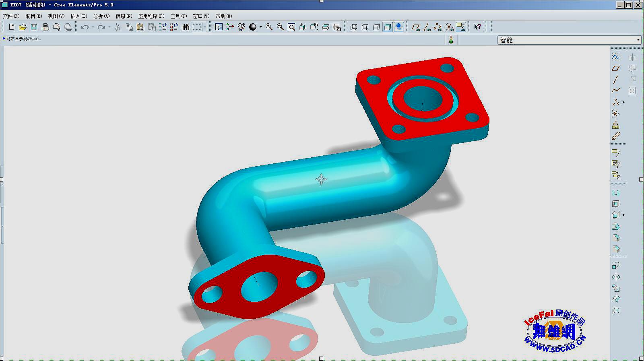The width and height of the screenshot is (644, 361).
Task: Open the 插入(I) menu
Action: [x=78, y=16]
